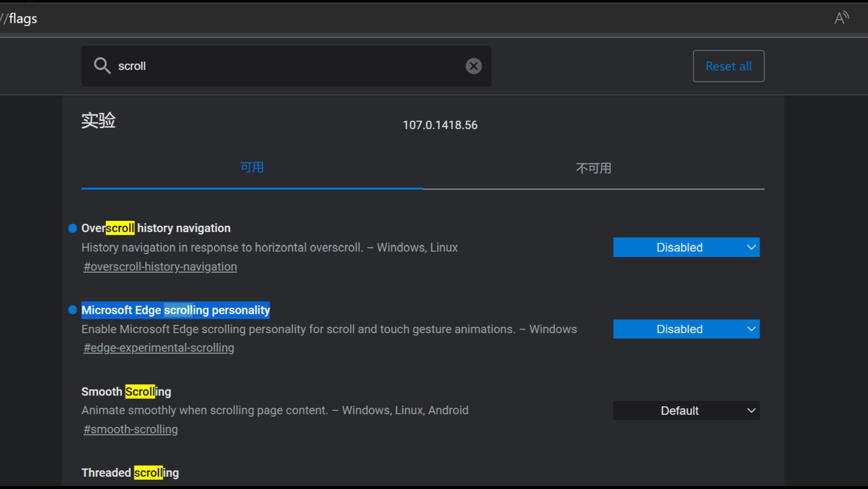Screen dimensions: 868x489
Task: Click blue dot beside Edge scrolling personality
Action: (73, 310)
